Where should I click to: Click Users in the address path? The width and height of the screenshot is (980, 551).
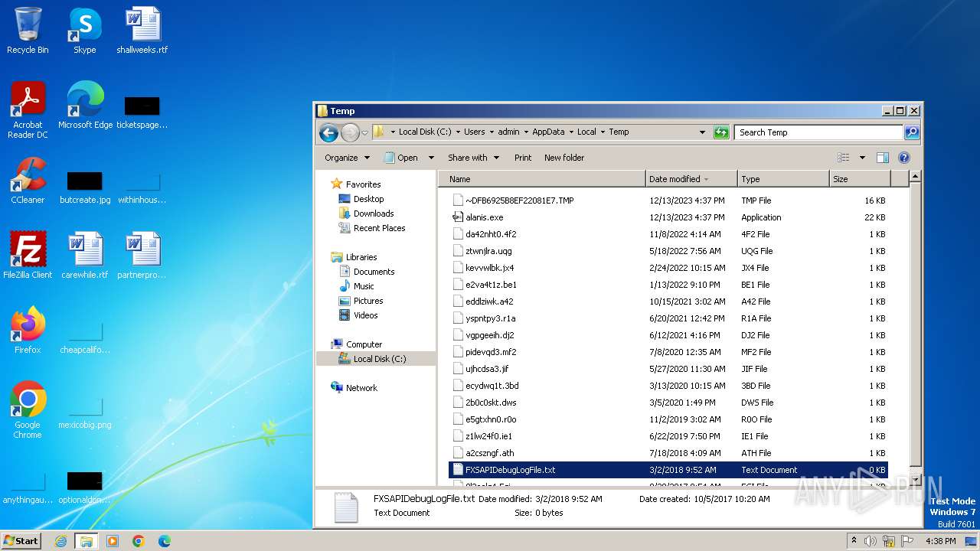click(x=474, y=132)
